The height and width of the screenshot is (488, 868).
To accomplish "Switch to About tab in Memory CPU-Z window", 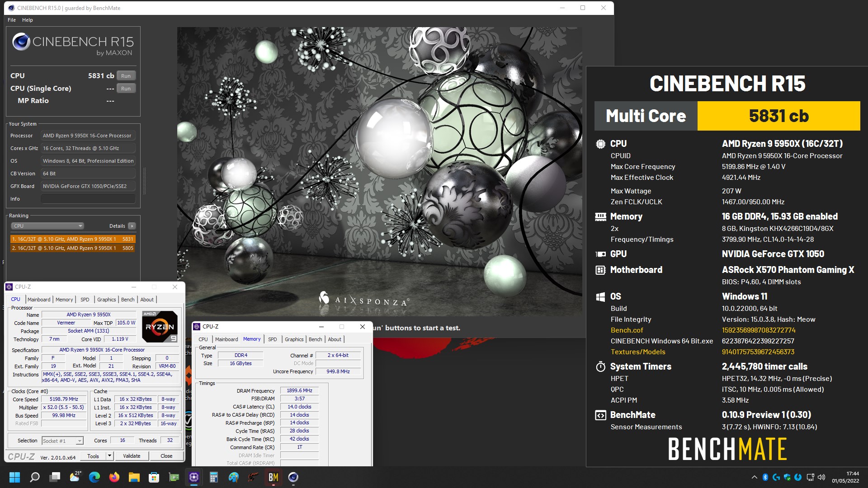I will pos(335,339).
